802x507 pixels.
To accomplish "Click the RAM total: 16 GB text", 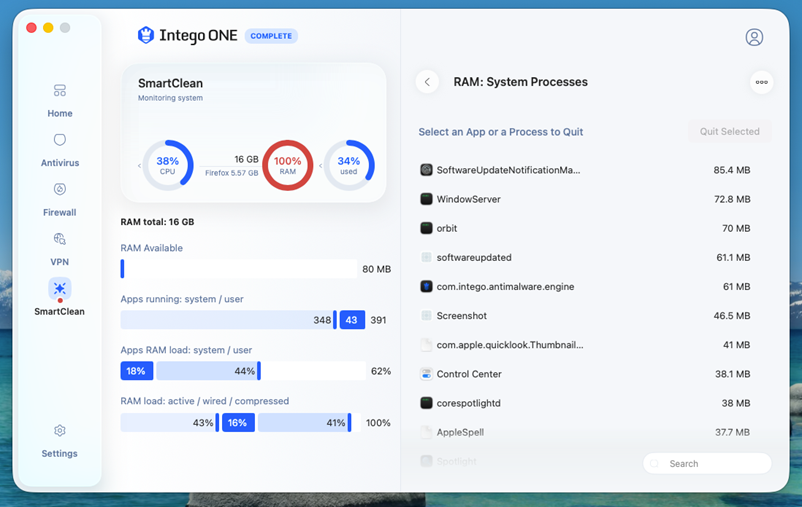I will click(x=158, y=222).
